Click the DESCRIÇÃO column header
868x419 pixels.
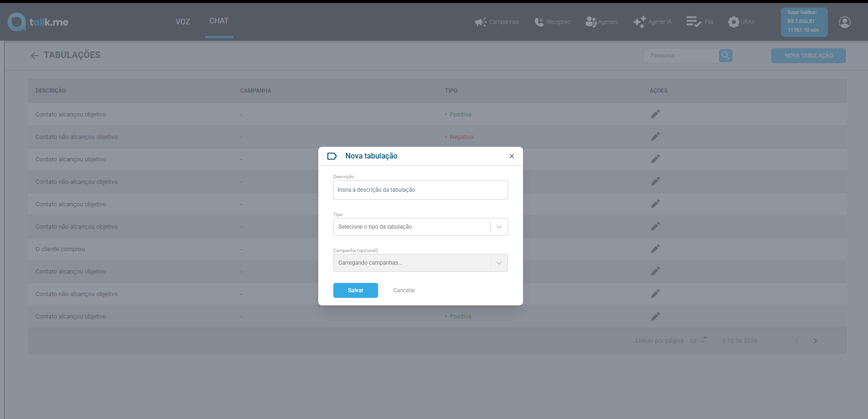pos(51,91)
